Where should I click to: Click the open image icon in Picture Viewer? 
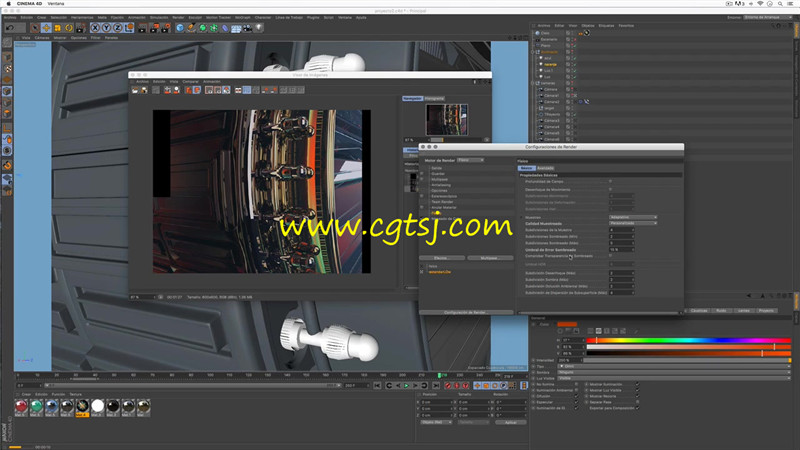(x=135, y=90)
